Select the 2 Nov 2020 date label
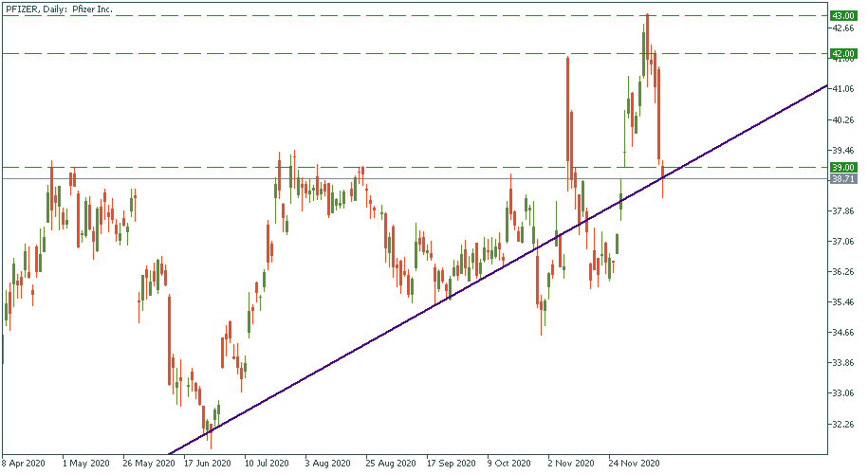The height and width of the screenshot is (474, 868). pos(570,465)
